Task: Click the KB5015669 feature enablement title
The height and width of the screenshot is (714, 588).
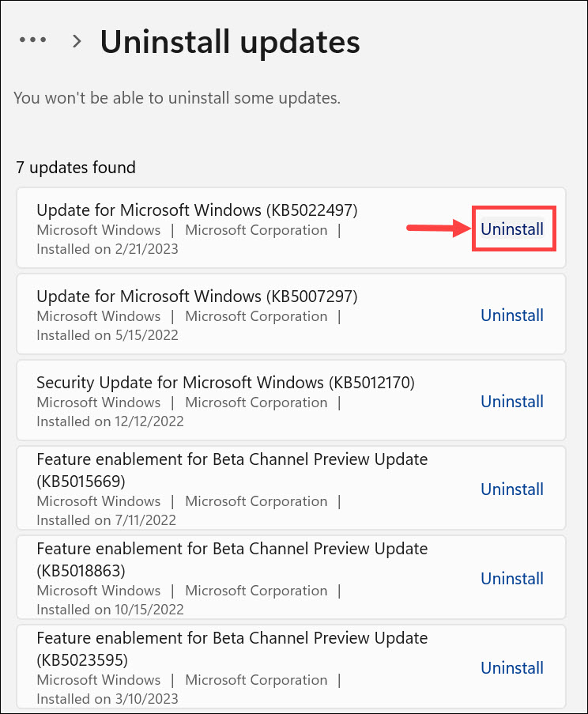Action: coord(232,469)
